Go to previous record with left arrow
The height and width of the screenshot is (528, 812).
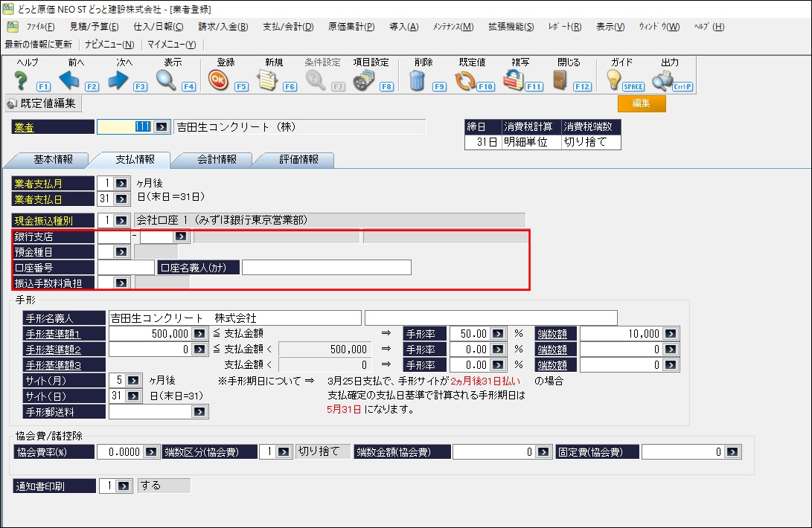tap(69, 80)
